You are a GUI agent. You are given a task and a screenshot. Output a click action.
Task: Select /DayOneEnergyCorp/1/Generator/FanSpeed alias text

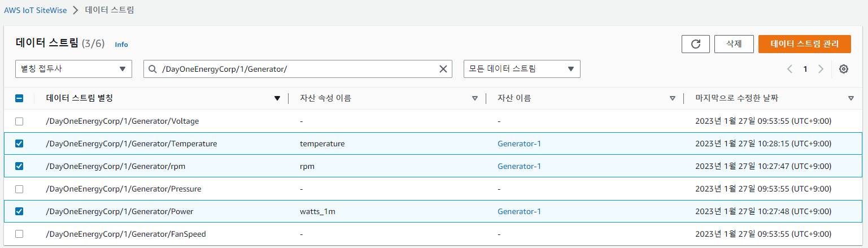126,234
